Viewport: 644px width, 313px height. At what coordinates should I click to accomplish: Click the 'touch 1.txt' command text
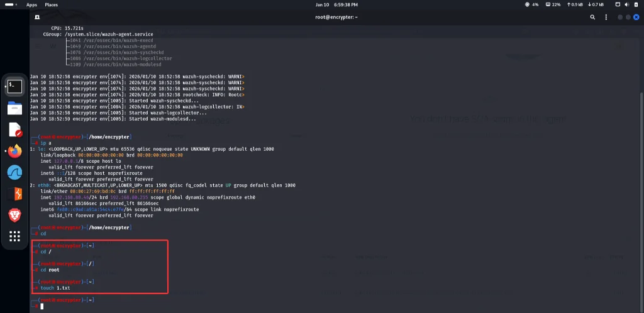click(x=55, y=288)
